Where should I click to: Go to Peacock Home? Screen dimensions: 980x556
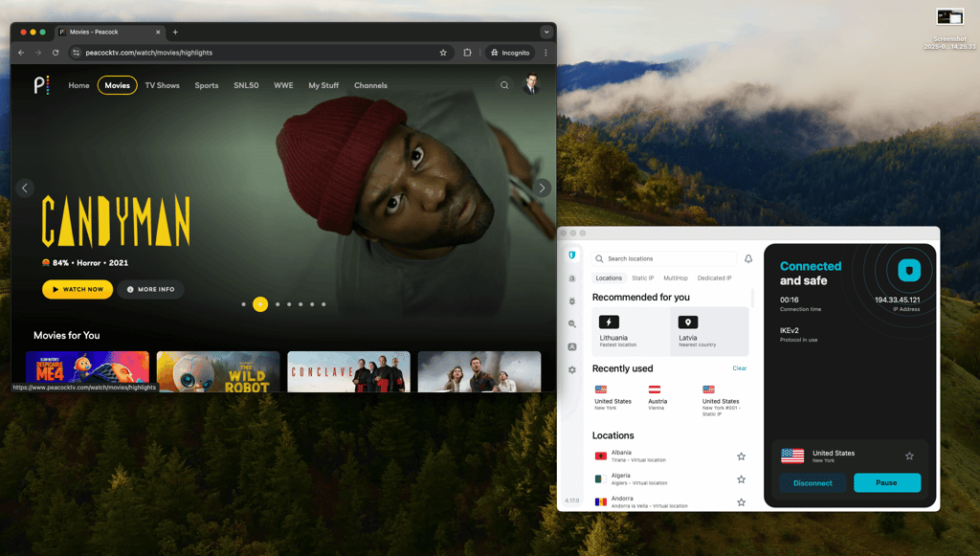pos(78,85)
